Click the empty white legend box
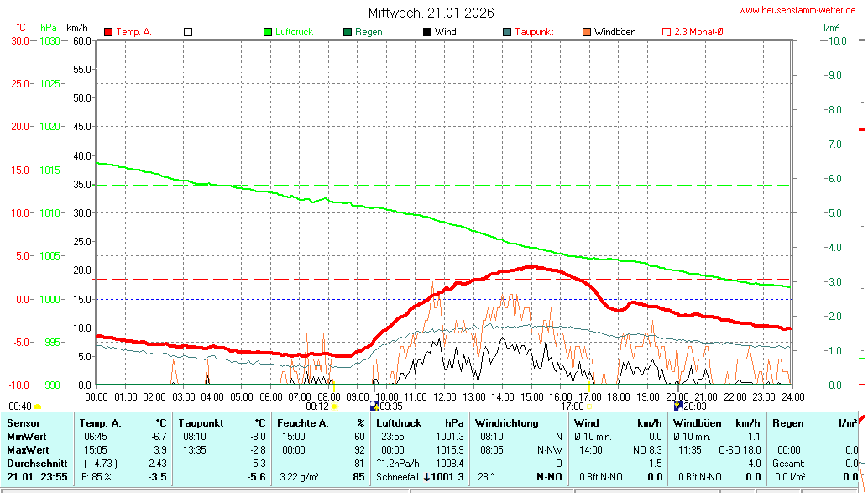The image size is (868, 493). [x=188, y=32]
